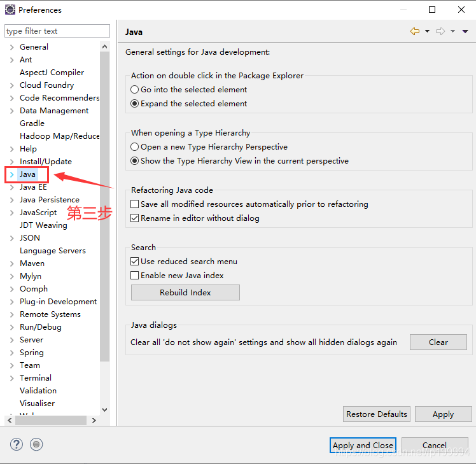476x464 pixels.
Task: Select Install/Update preference page
Action: tap(46, 162)
